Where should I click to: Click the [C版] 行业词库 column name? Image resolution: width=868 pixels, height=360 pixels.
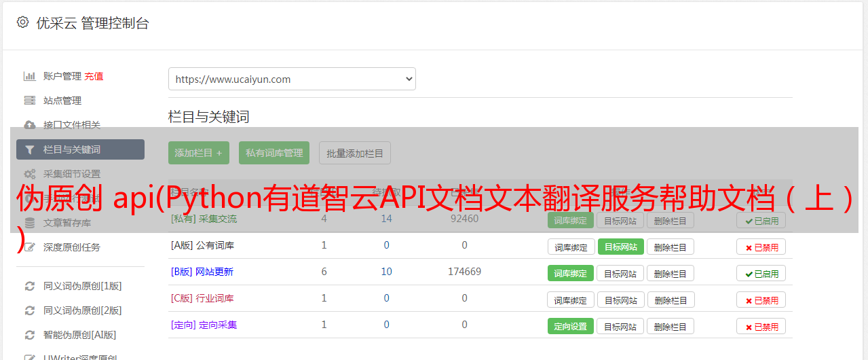[x=202, y=298]
